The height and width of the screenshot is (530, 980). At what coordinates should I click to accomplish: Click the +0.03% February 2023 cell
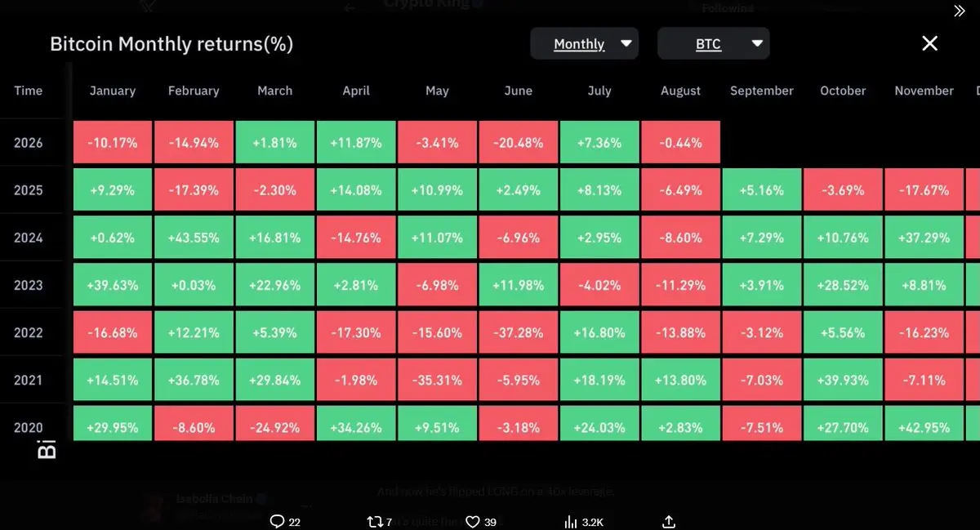[194, 285]
